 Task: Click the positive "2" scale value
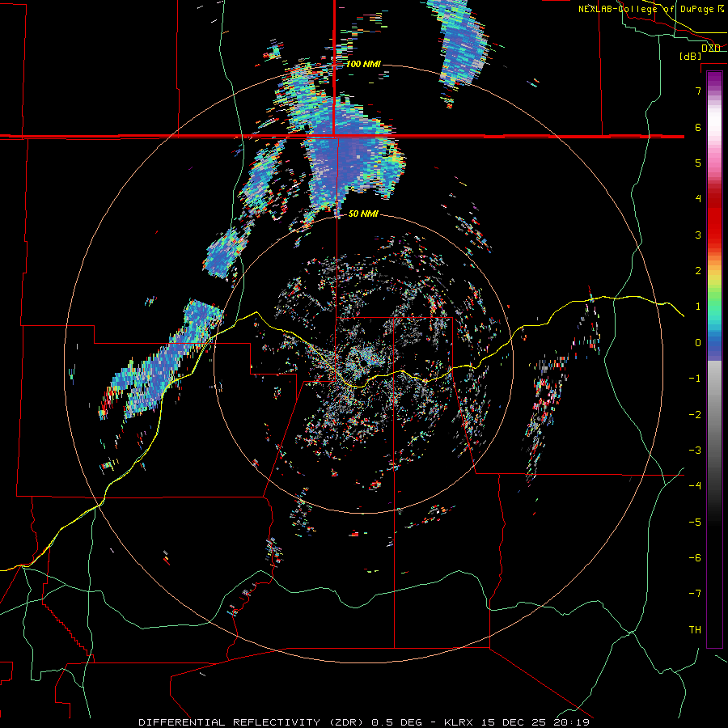click(698, 271)
